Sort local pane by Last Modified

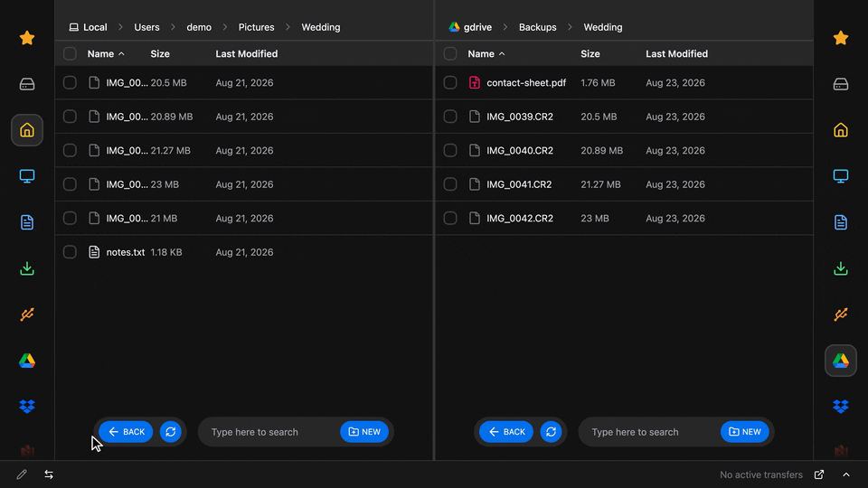pyautogui.click(x=246, y=53)
